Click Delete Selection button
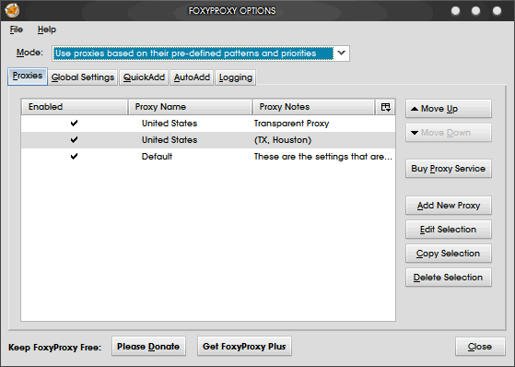The image size is (515, 367). (x=448, y=277)
